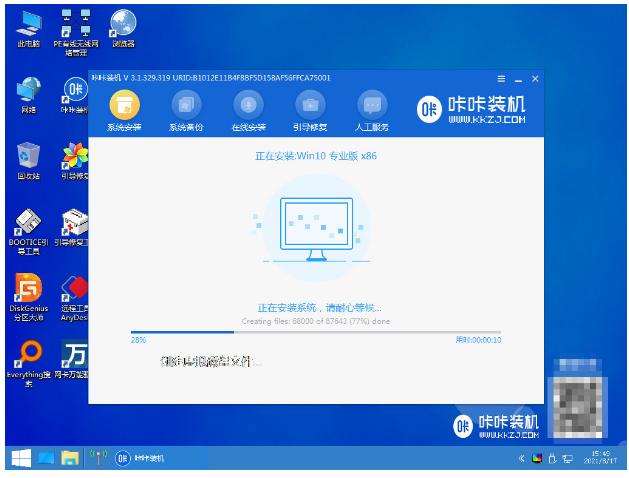Screen dimensions: 629x478
Task: Open the 浏览器 desktop icon
Action: point(123,29)
